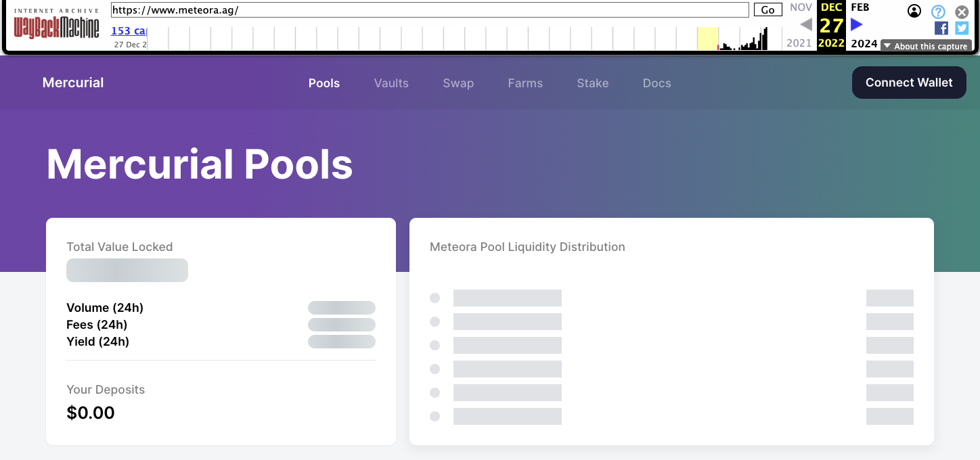Open the Wayback user account icon
This screenshot has height=460, width=980.
click(914, 11)
